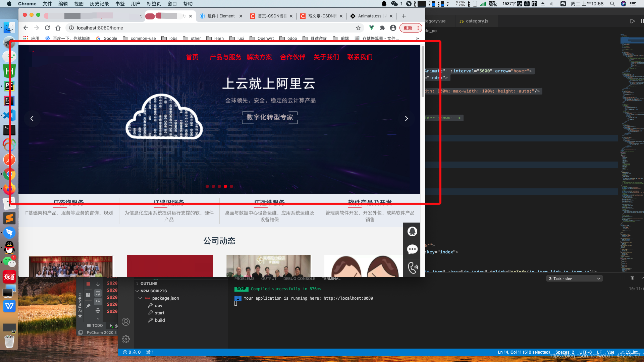This screenshot has height=362, width=644.
Task: Click phone call floating icon
Action: click(412, 268)
